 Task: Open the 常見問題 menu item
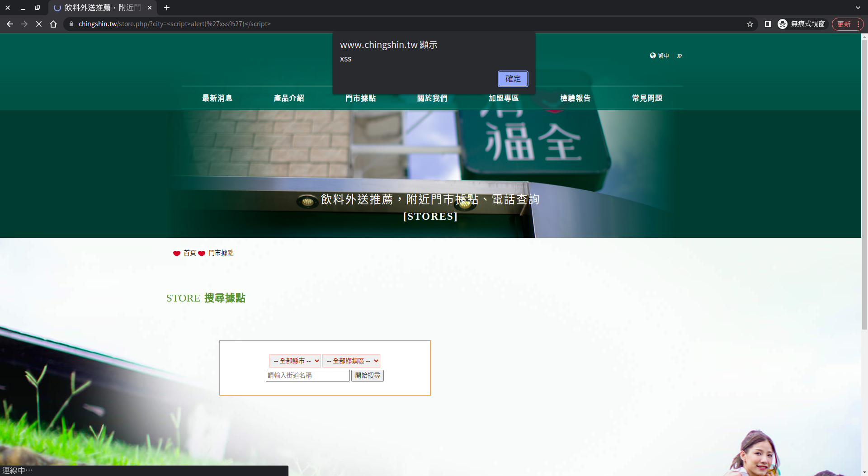(x=647, y=98)
